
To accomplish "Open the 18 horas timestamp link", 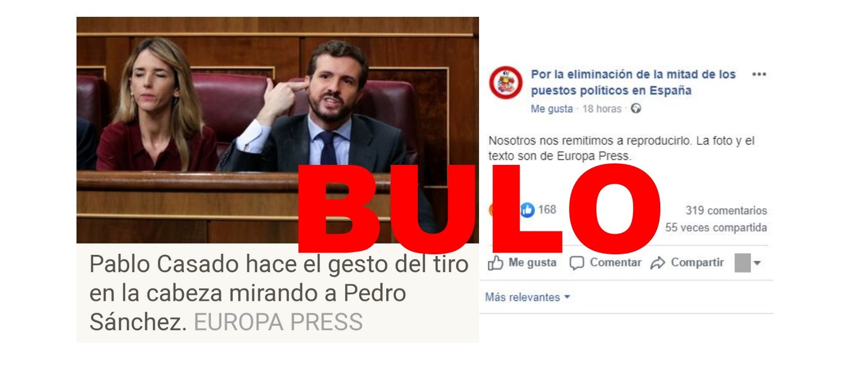I will tap(602, 108).
